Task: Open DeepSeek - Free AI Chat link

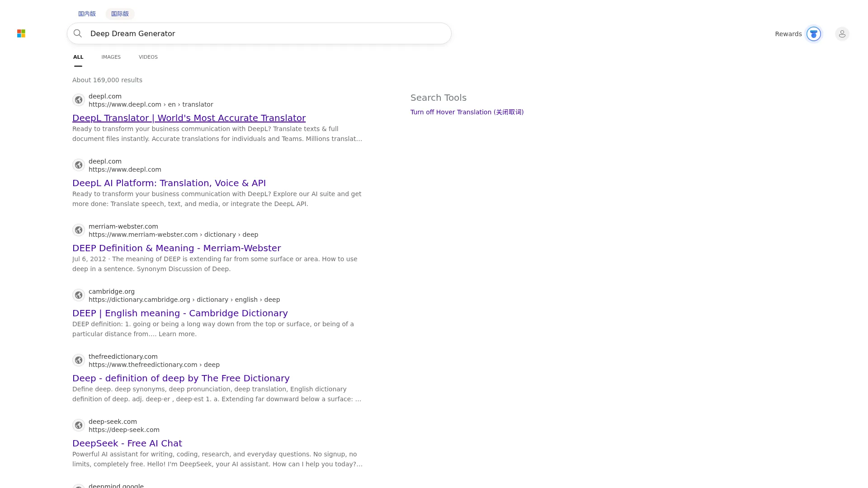Action: point(127,443)
